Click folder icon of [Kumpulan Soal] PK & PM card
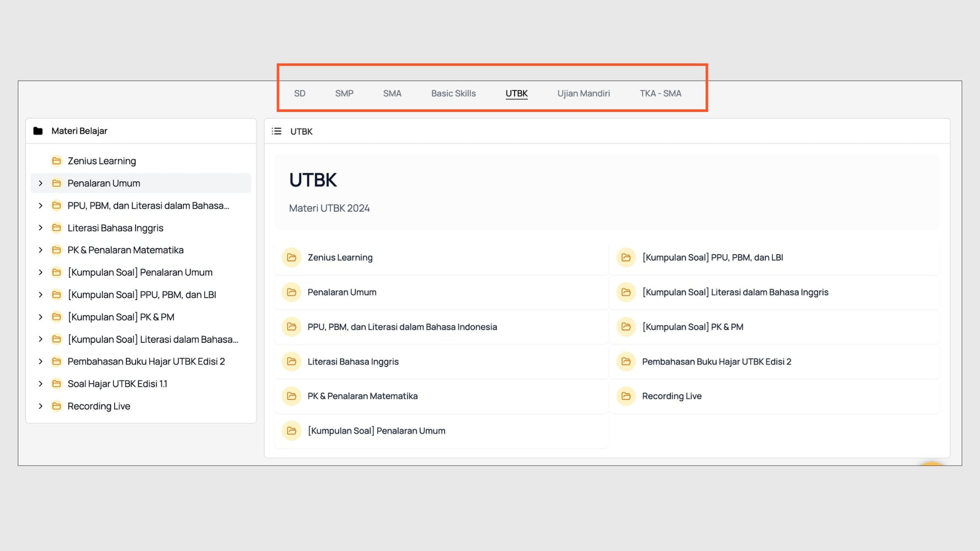The image size is (980, 551). pos(626,327)
